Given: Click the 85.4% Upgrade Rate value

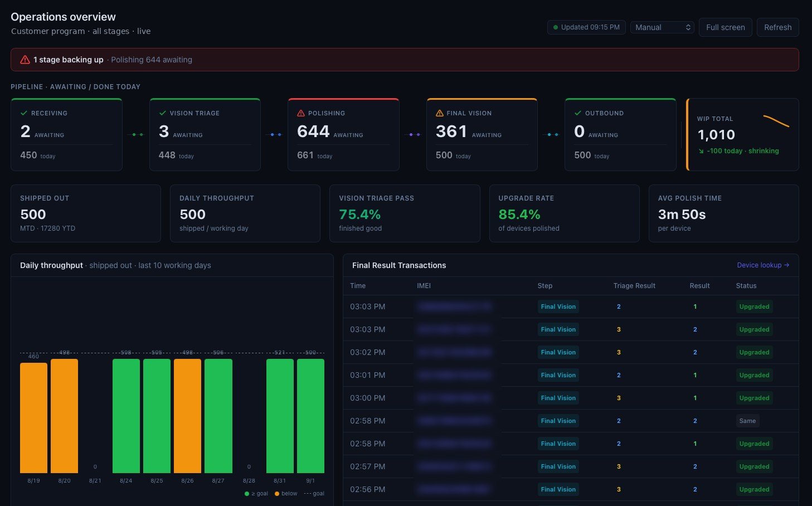Looking at the screenshot, I should [x=519, y=215].
